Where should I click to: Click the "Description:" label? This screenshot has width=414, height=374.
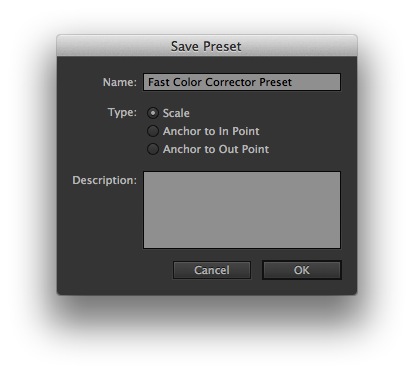click(104, 180)
